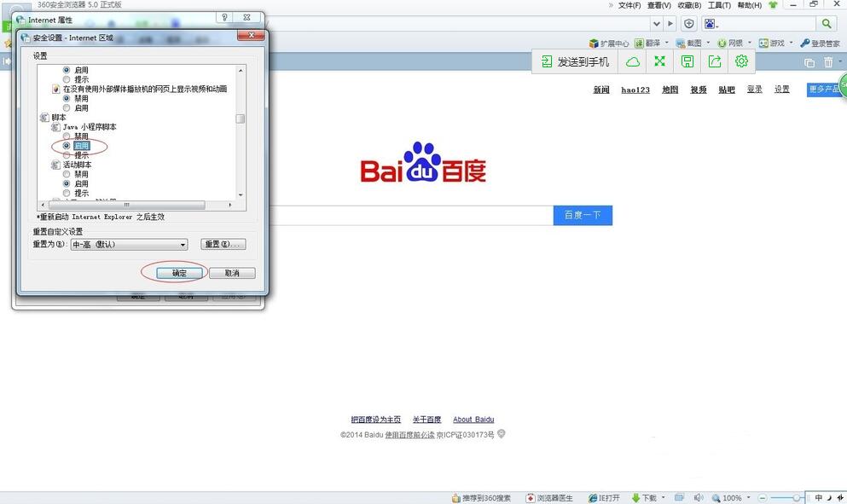Screen dimensions: 847x504
Task: Open 登录管家 login manager
Action: [820, 43]
